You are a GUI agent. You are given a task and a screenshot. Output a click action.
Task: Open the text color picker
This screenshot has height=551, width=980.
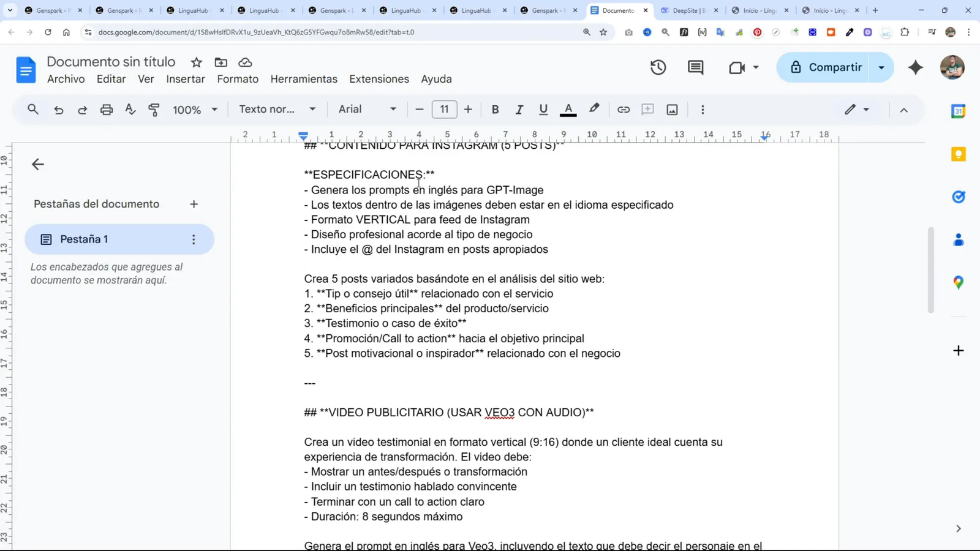coord(568,109)
